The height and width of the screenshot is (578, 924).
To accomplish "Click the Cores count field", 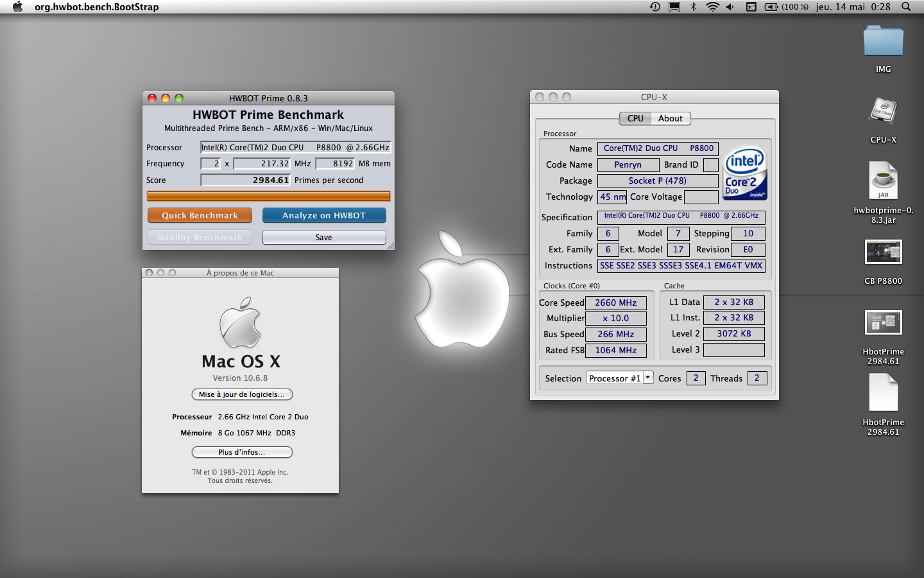I will pos(696,378).
